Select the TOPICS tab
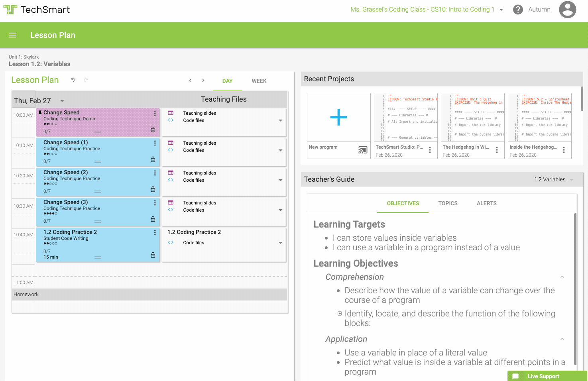588x381 pixels. [448, 203]
